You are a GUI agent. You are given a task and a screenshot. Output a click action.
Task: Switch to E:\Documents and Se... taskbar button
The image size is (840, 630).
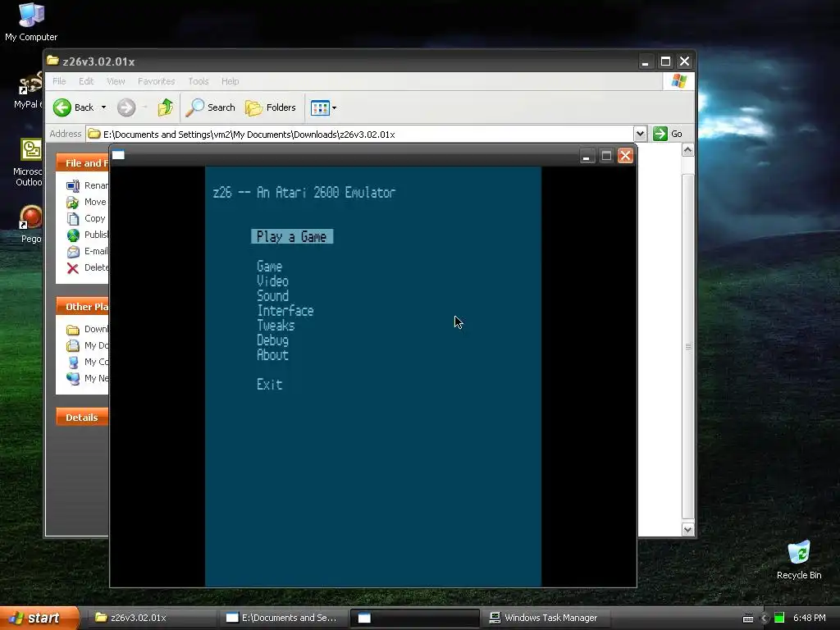click(x=283, y=618)
